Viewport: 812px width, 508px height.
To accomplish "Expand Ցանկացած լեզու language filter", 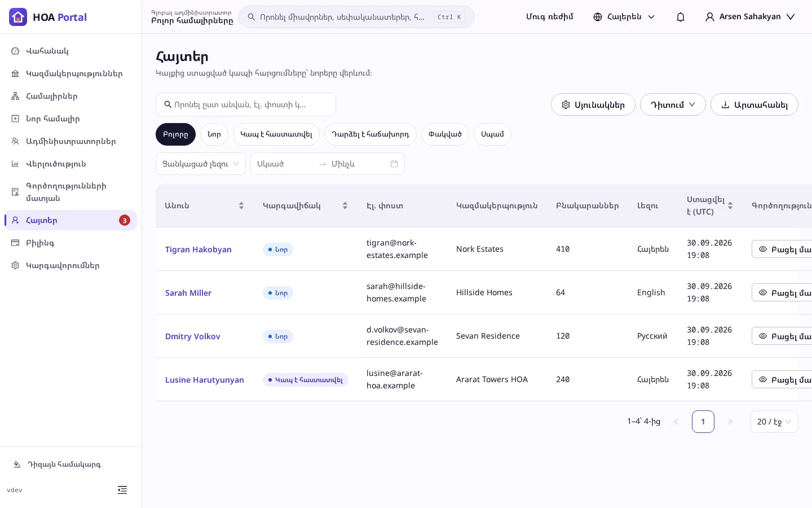I will pos(201,164).
